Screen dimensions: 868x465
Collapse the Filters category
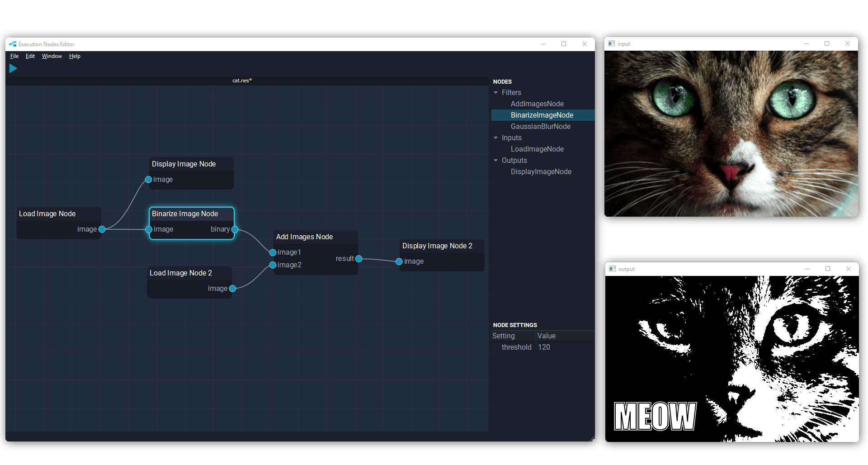coord(496,93)
